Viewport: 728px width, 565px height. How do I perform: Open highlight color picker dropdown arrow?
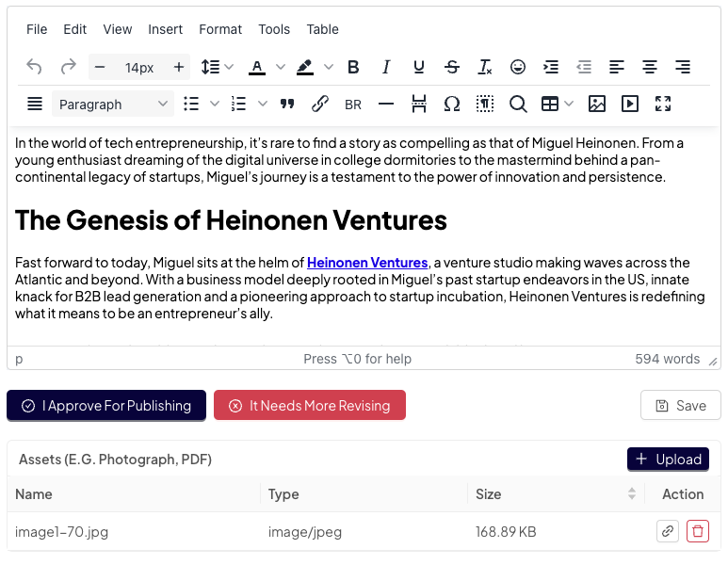(x=329, y=67)
